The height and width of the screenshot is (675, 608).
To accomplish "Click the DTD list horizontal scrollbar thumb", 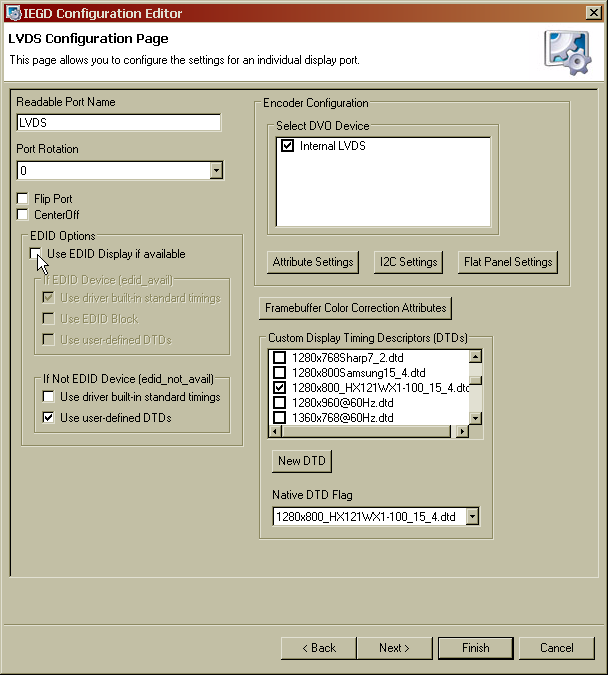I will point(366,431).
